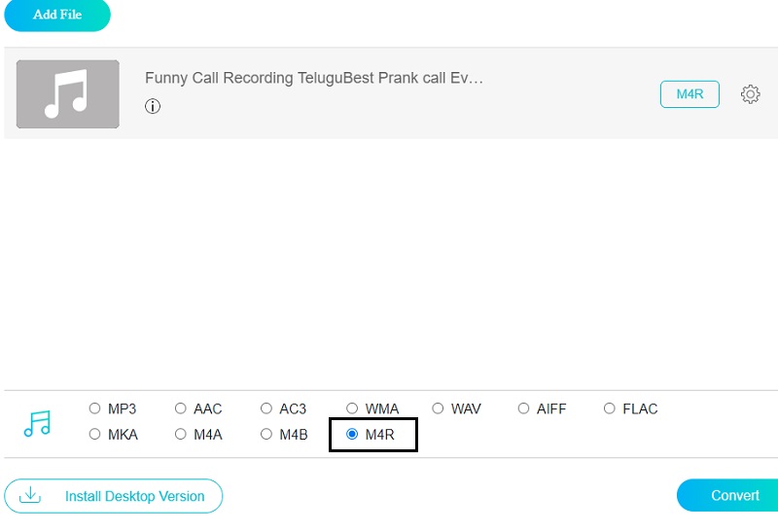Select the AAC format option
Screen dimensions: 778x532
point(181,408)
